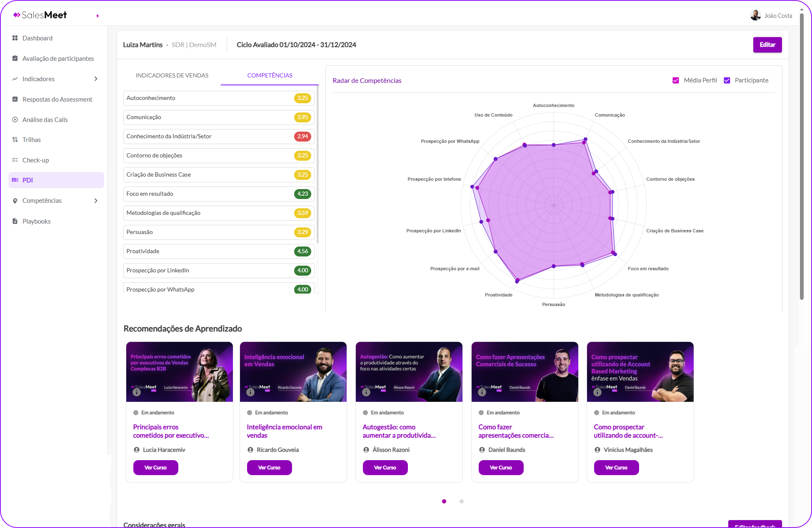
Task: Click Ver Curso for Daniel Baunds' apresentações course
Action: coord(501,468)
